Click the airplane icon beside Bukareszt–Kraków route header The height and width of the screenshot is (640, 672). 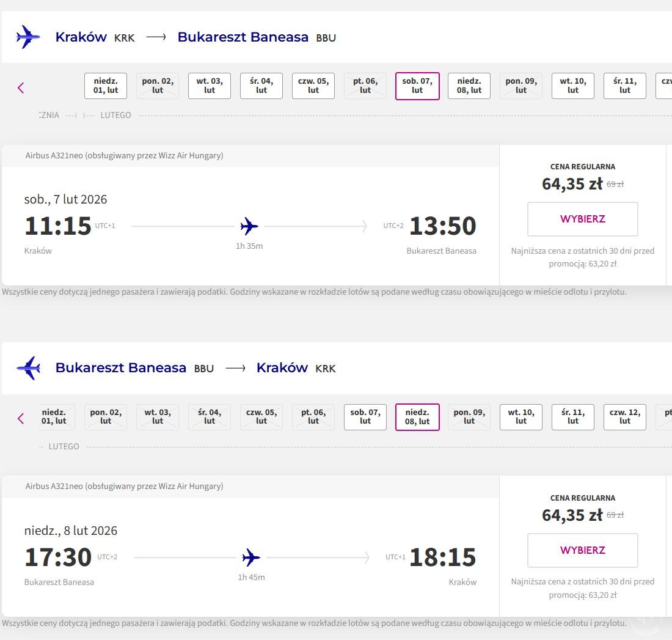point(28,368)
